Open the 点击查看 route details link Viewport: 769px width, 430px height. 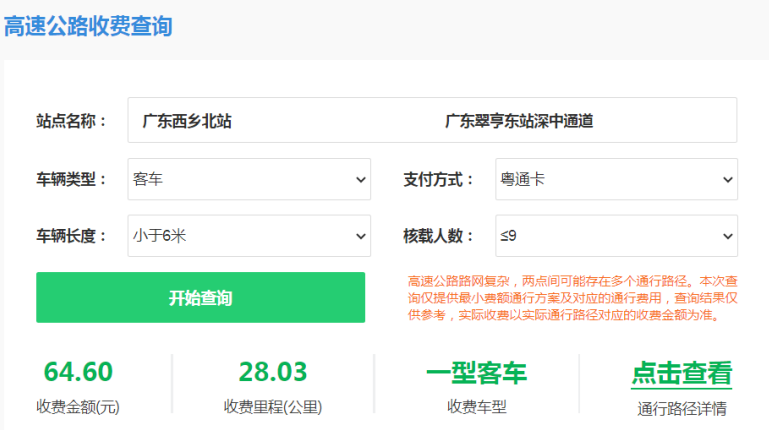[x=681, y=373]
